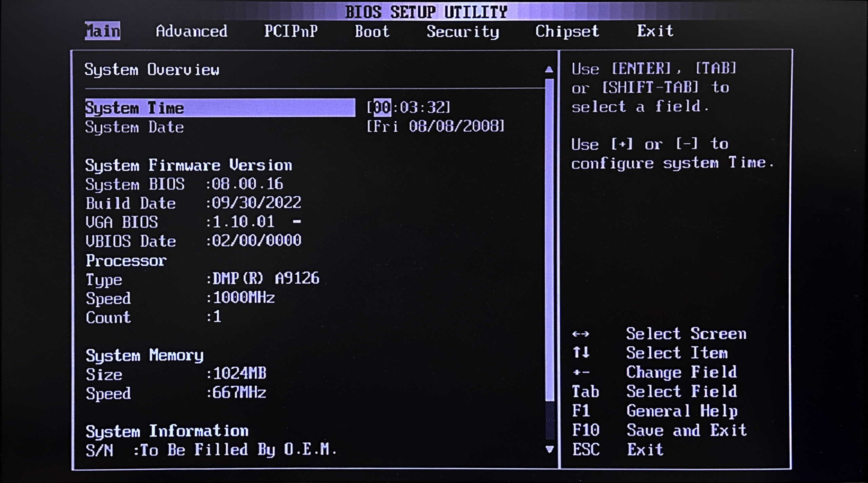Open the Security tab
Screen dimensions: 868x483
click(x=462, y=32)
